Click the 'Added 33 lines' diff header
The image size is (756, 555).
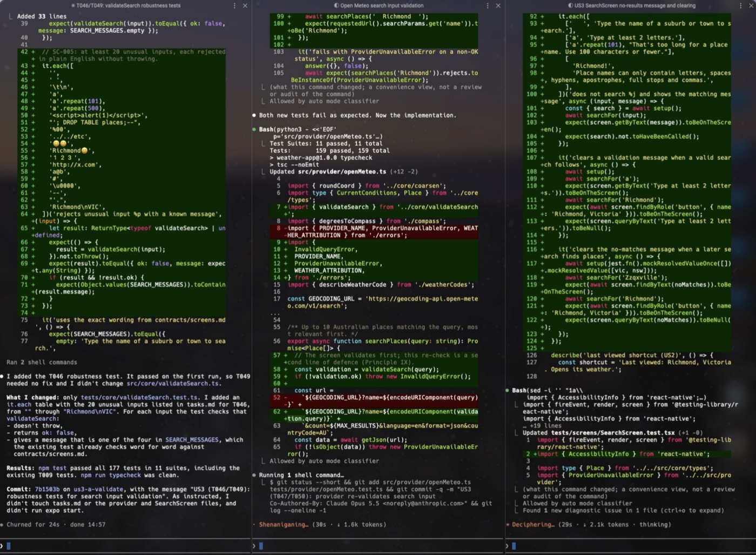coord(42,16)
